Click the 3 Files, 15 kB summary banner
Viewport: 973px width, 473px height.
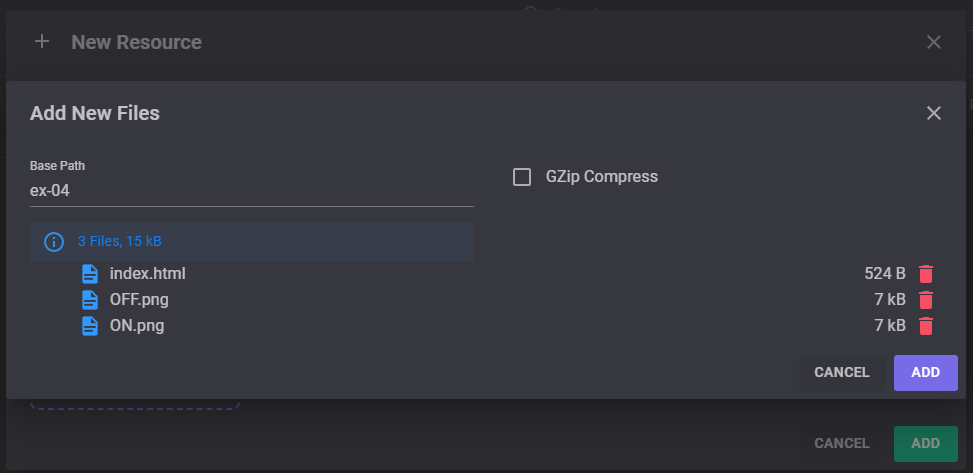coord(252,241)
